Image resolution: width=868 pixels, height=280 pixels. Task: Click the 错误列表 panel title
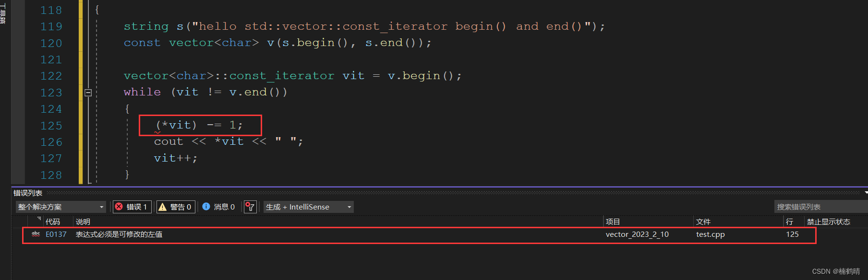28,193
